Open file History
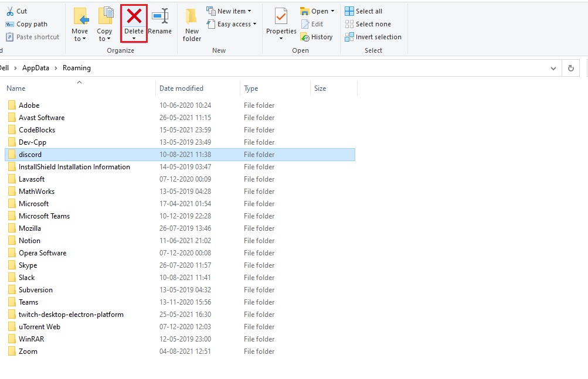This screenshot has height=379, width=588. pyautogui.click(x=317, y=37)
